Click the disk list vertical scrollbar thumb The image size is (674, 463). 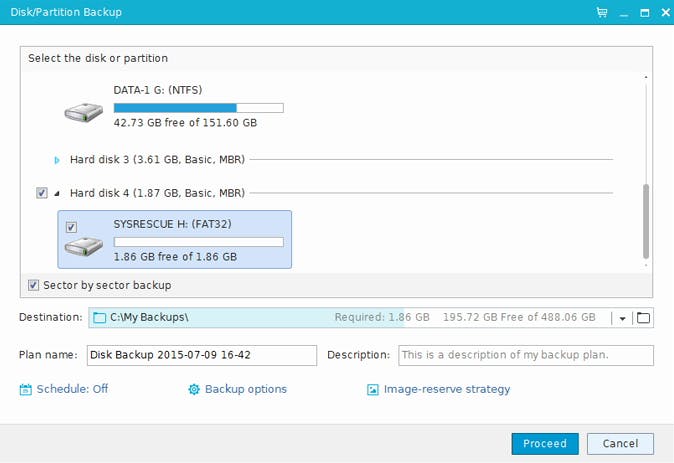point(646,221)
